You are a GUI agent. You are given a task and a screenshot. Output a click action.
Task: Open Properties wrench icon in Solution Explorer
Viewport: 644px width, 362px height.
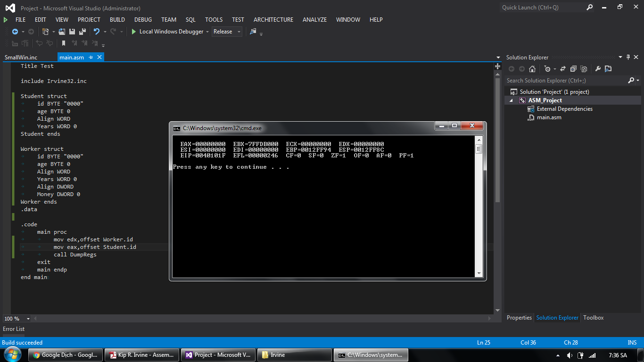click(x=598, y=69)
